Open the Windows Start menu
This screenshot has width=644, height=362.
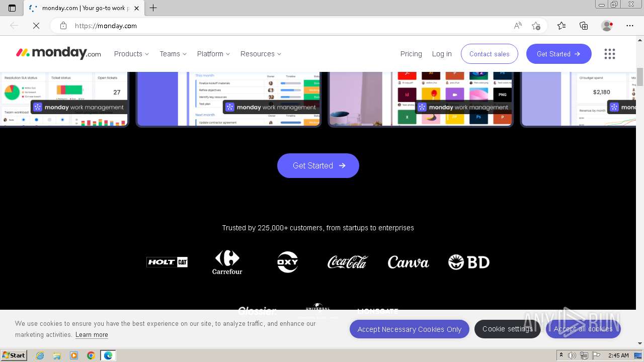[x=14, y=355]
